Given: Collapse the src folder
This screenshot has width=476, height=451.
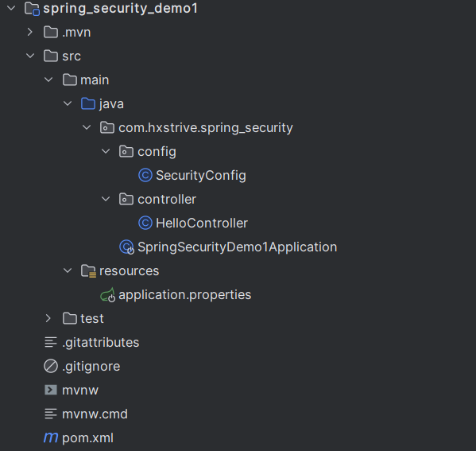Looking at the screenshot, I should 30,56.
